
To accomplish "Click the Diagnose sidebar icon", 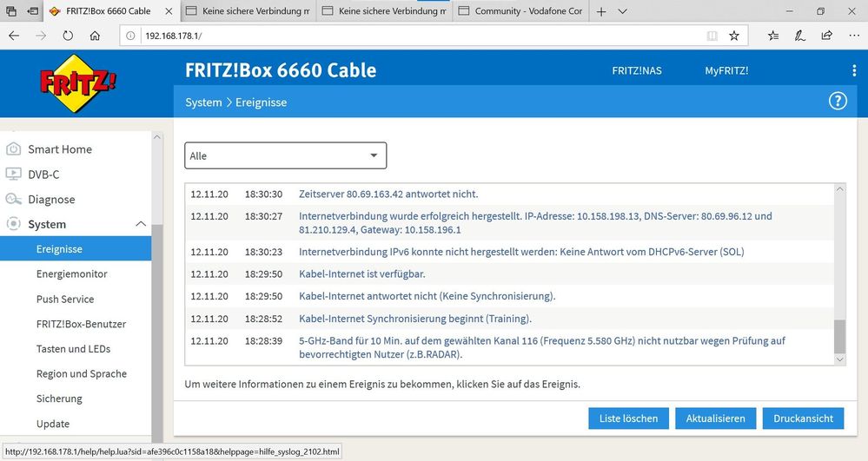I will click(x=13, y=199).
